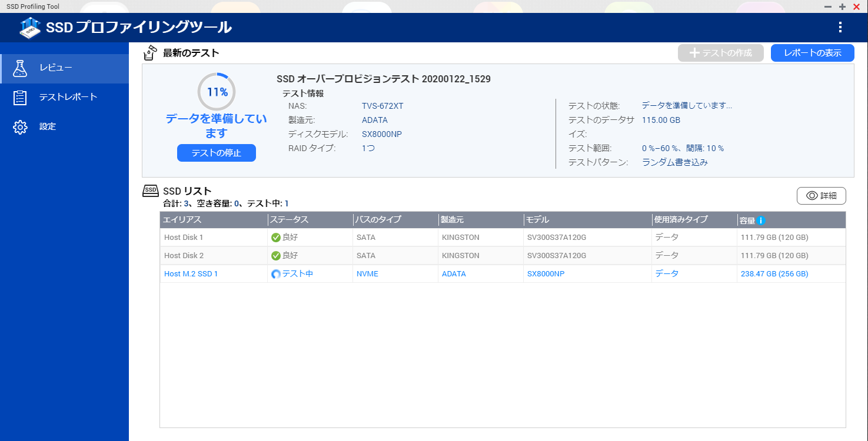Select the Host M.2 SSD 1 row
Viewport: 868px width, 441px height.
[503, 274]
